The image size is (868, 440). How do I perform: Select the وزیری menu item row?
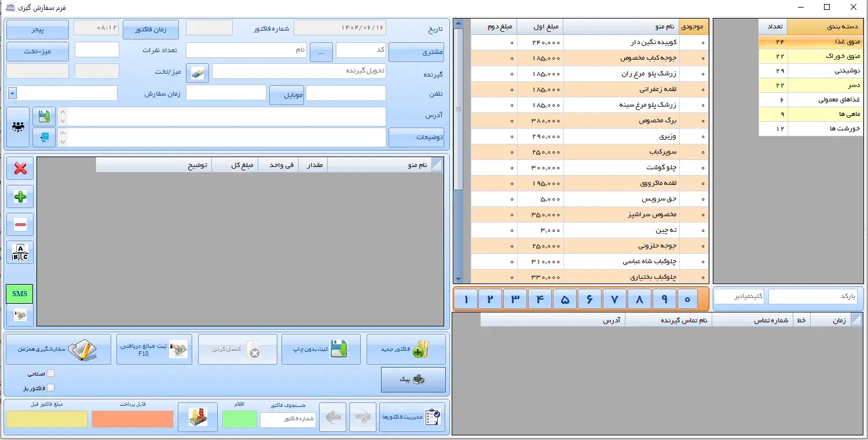[637, 136]
